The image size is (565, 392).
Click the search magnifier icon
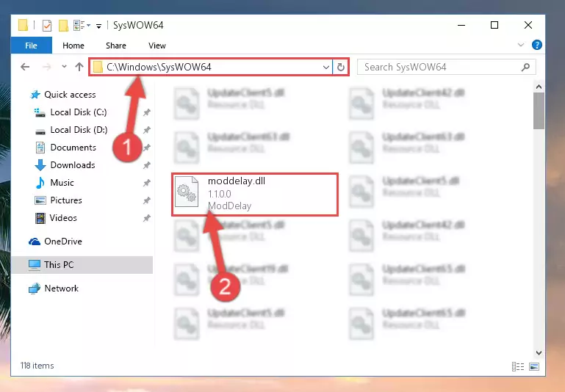coord(526,67)
